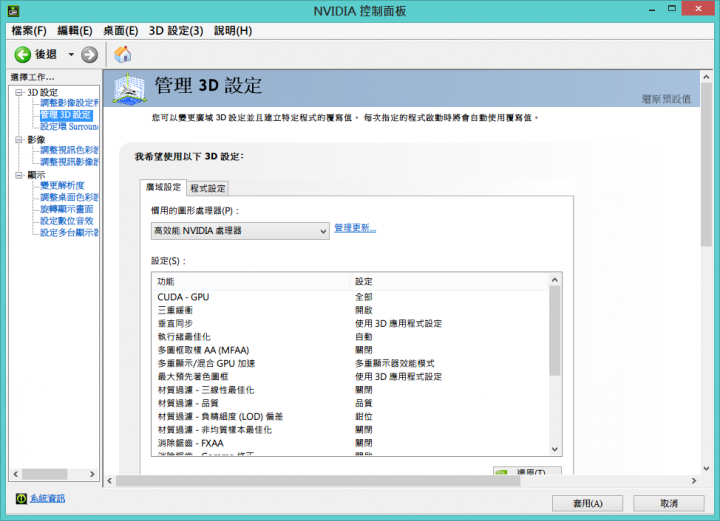720x521 pixels.
Task: Select the 多圖框取樣 AA (MFAA) row
Action: (350, 350)
